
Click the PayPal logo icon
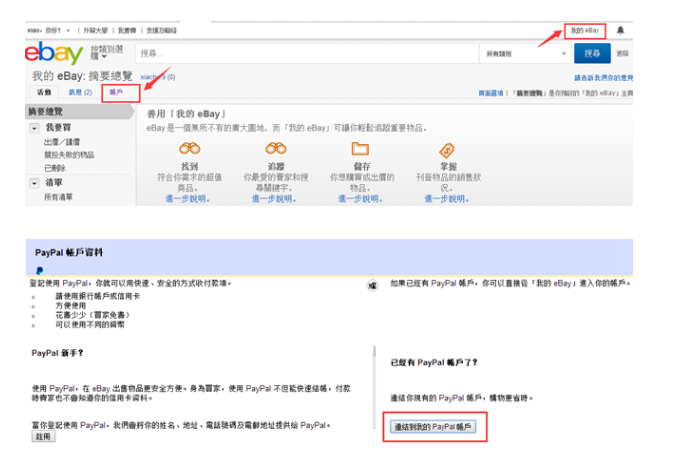[40, 270]
